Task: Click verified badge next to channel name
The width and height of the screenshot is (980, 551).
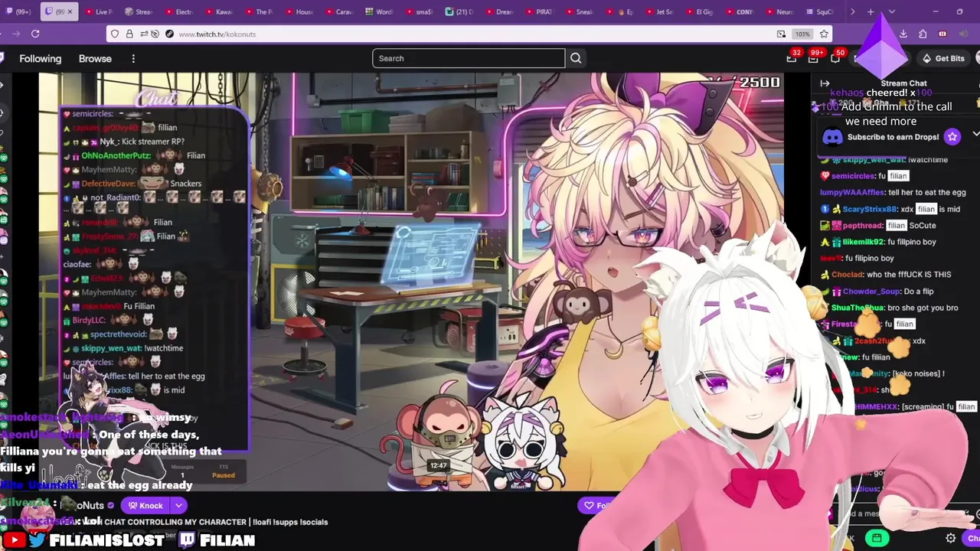Action: [111, 505]
